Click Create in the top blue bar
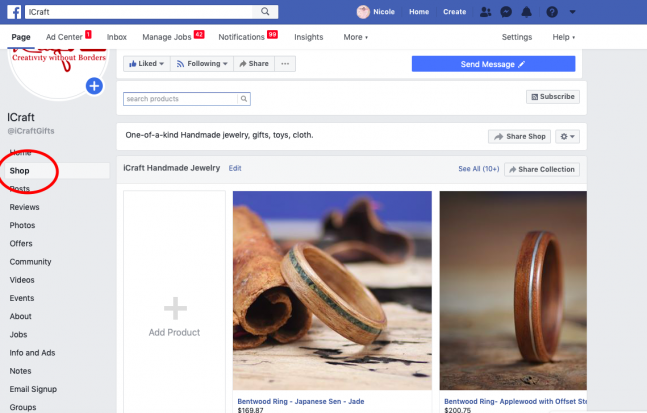The image size is (647, 413). coord(454,12)
